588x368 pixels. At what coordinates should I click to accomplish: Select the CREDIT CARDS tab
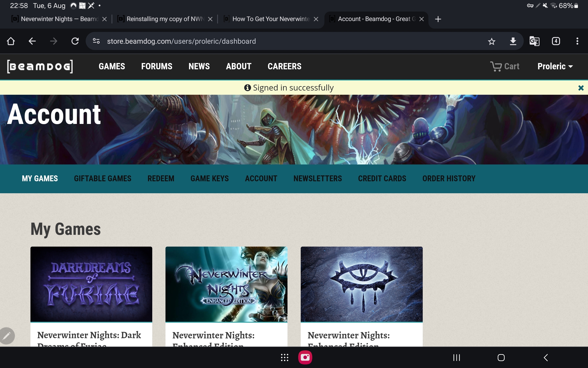382,178
